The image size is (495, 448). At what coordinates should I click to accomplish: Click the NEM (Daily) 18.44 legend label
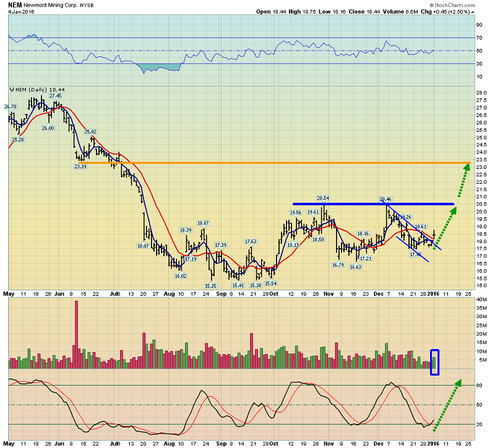[40, 90]
